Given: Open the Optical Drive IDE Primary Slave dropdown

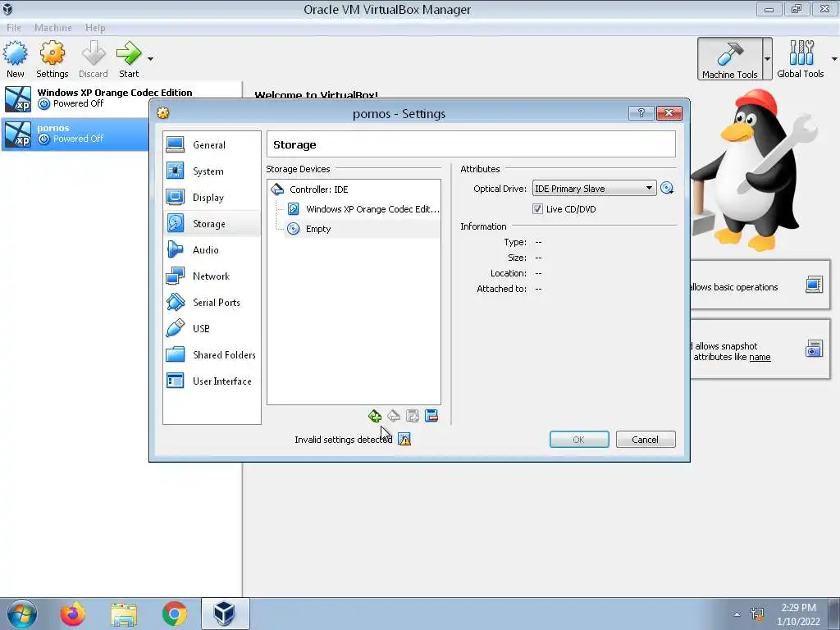Looking at the screenshot, I should [x=594, y=189].
